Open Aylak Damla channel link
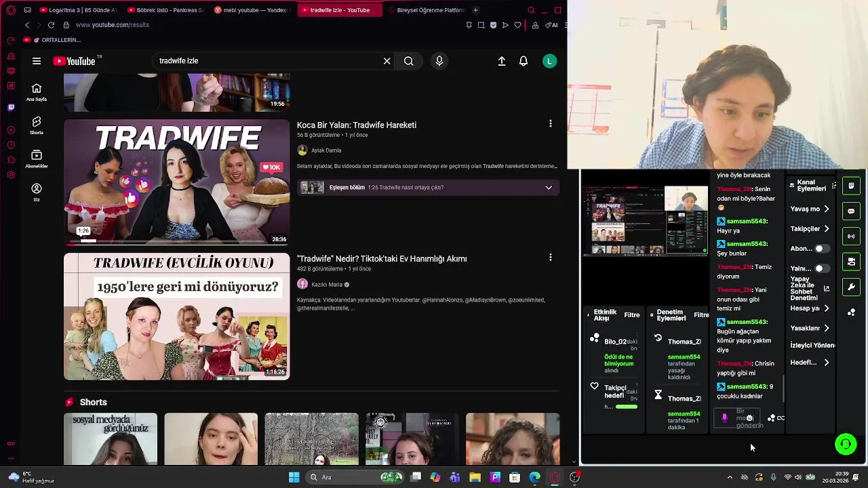The height and width of the screenshot is (488, 868). [x=326, y=150]
